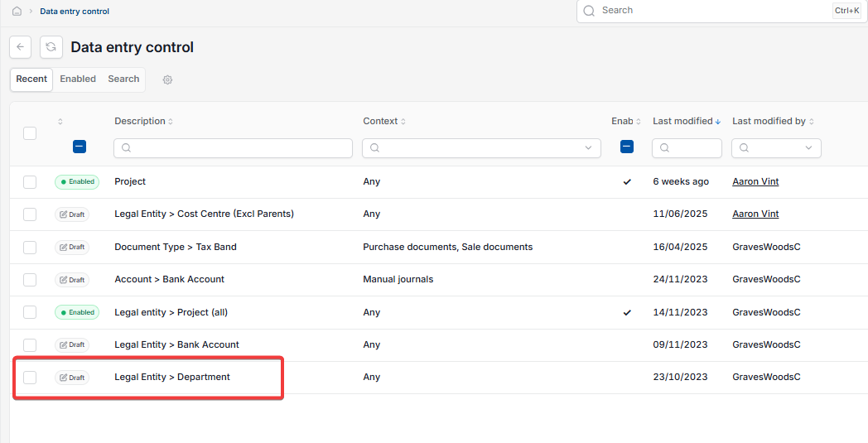Viewport: 868px width, 443px height.
Task: Click the sort expander on Context column
Action: (403, 121)
